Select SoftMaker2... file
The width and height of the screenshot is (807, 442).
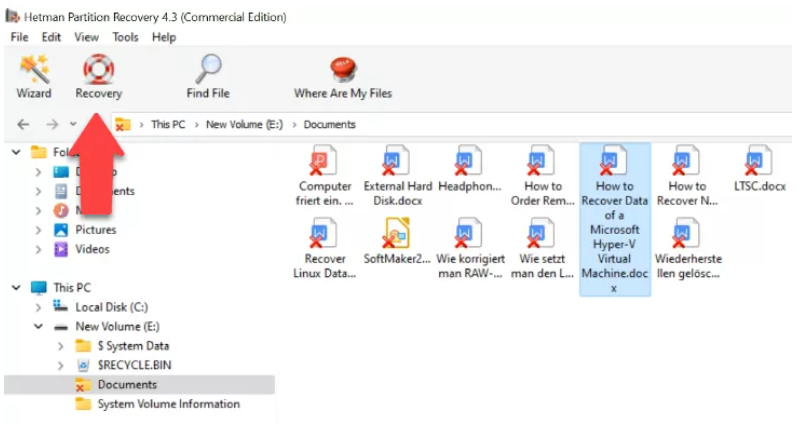point(397,242)
